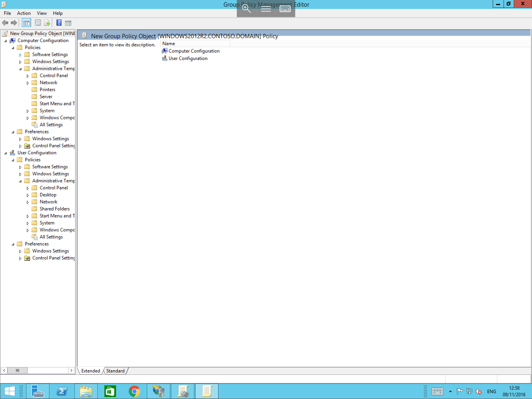Open the shield-and-server icon in the taskbar
This screenshot has width=532, height=399.
tap(159, 391)
